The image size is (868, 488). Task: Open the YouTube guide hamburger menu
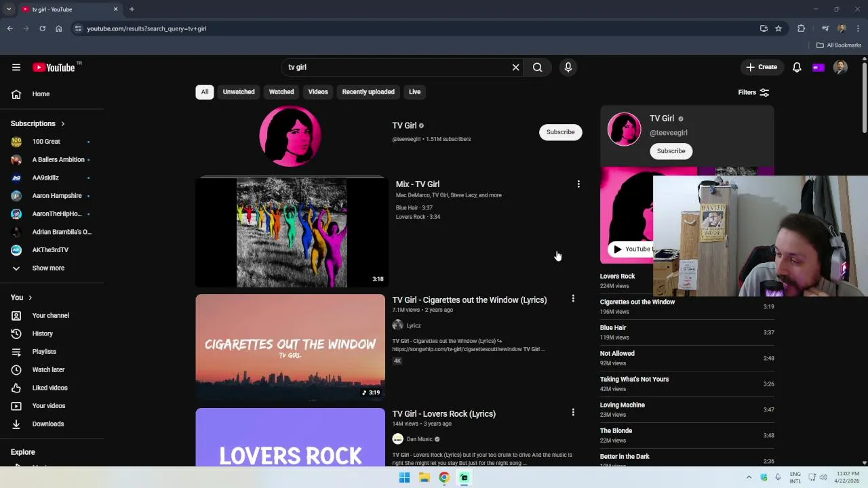pos(16,67)
